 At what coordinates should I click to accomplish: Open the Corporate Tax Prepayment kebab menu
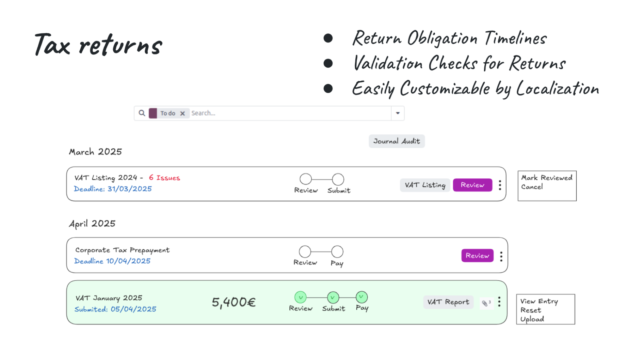(x=501, y=256)
